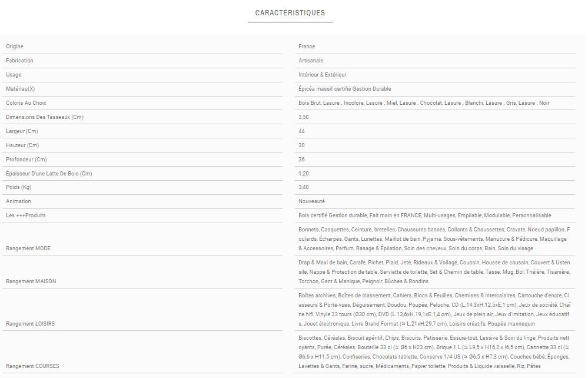Screen dimensions: 588x378
Task: Click the CARACTÉRISTIQUES tab heading
Action: point(290,13)
